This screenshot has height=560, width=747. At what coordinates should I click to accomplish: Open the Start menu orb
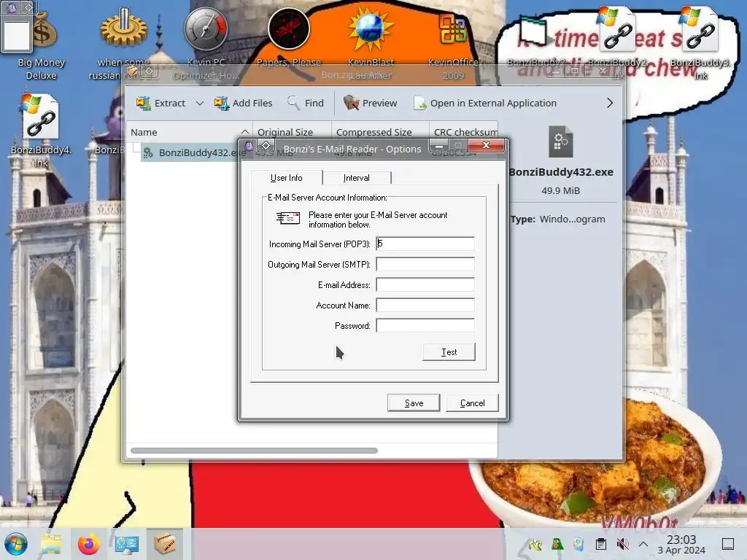[x=16, y=544]
